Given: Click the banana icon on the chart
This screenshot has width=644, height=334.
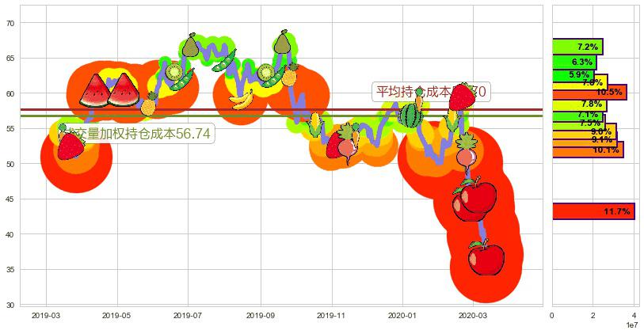Looking at the screenshot, I should (242, 99).
